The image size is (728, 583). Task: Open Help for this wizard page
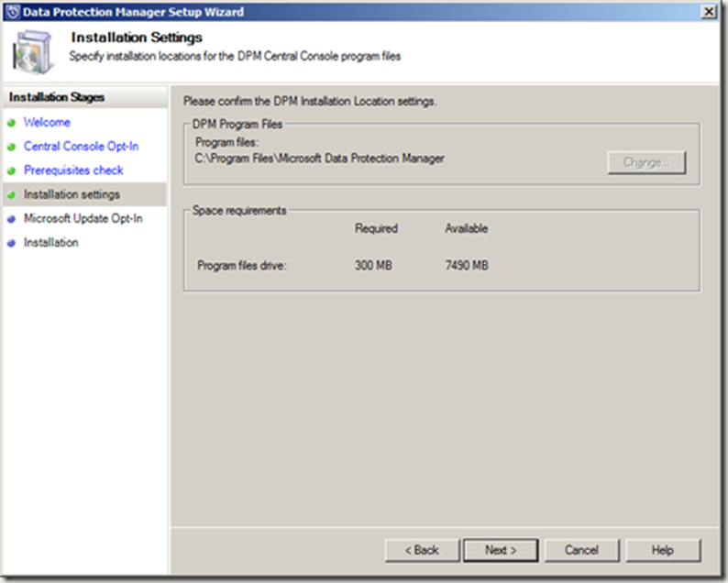[x=663, y=550]
